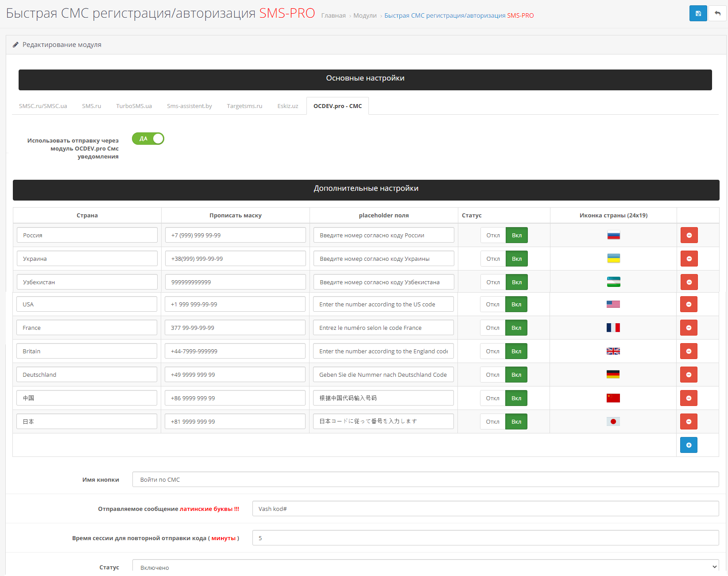Screen dimensions: 728x576
Task: Remove the Россия row with red minus
Action: pyautogui.click(x=689, y=235)
